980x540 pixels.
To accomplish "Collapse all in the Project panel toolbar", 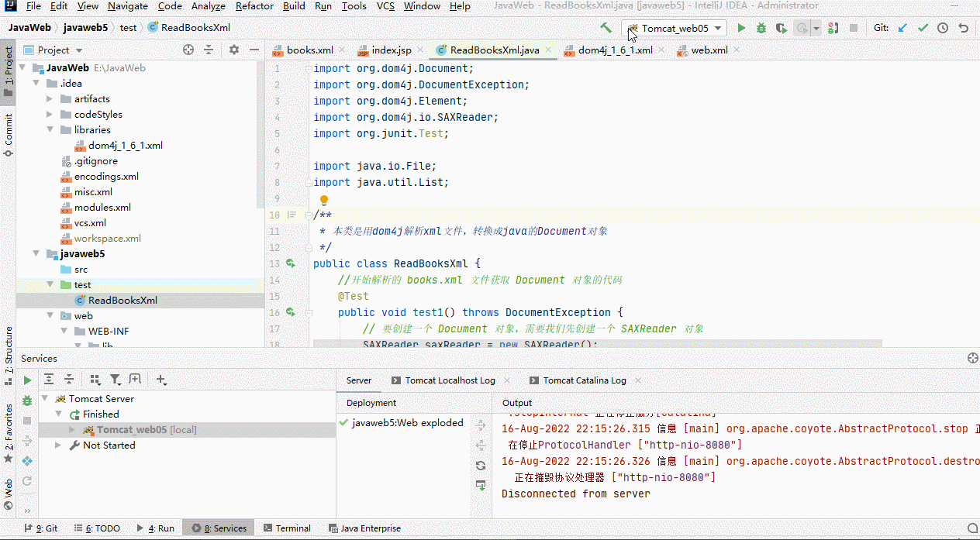I will click(x=208, y=50).
